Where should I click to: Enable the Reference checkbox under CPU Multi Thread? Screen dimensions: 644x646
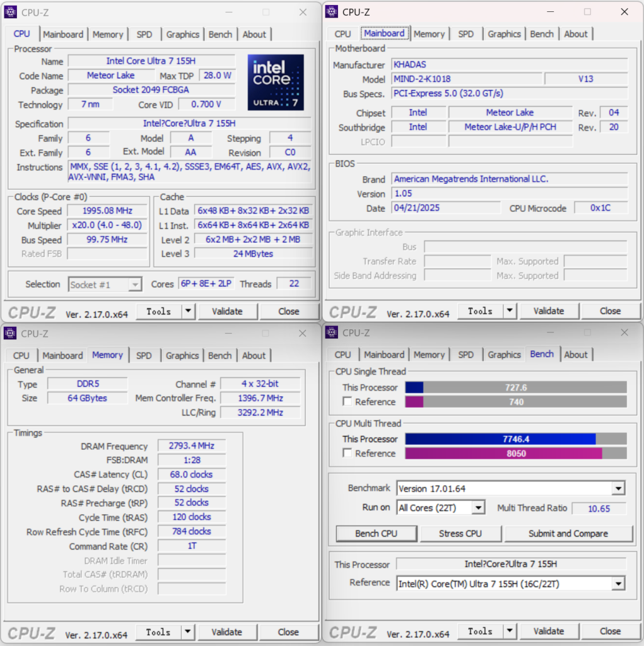(x=347, y=453)
